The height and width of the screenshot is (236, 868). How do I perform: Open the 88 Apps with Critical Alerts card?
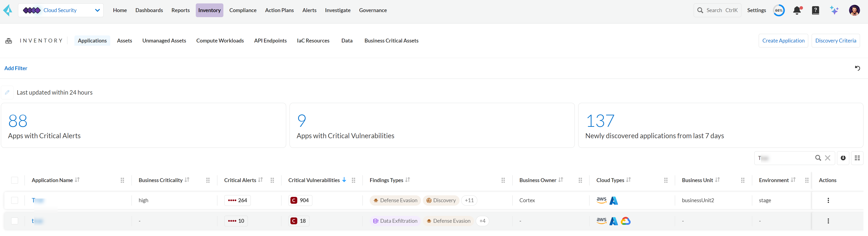tap(144, 125)
